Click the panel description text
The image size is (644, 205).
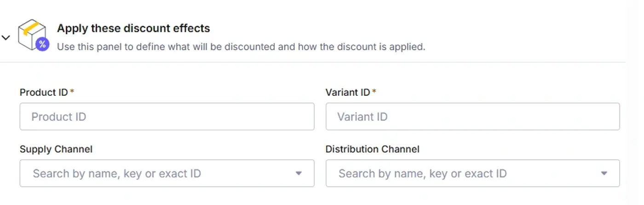point(241,47)
